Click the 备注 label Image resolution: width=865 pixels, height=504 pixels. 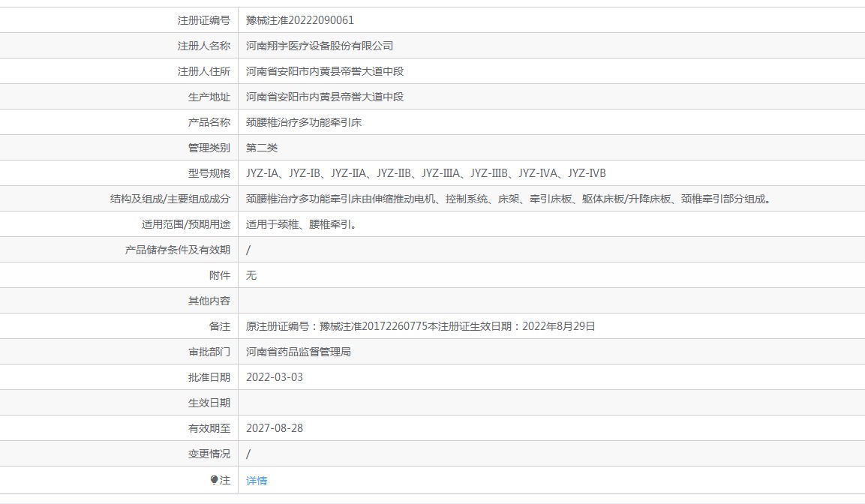[220, 326]
